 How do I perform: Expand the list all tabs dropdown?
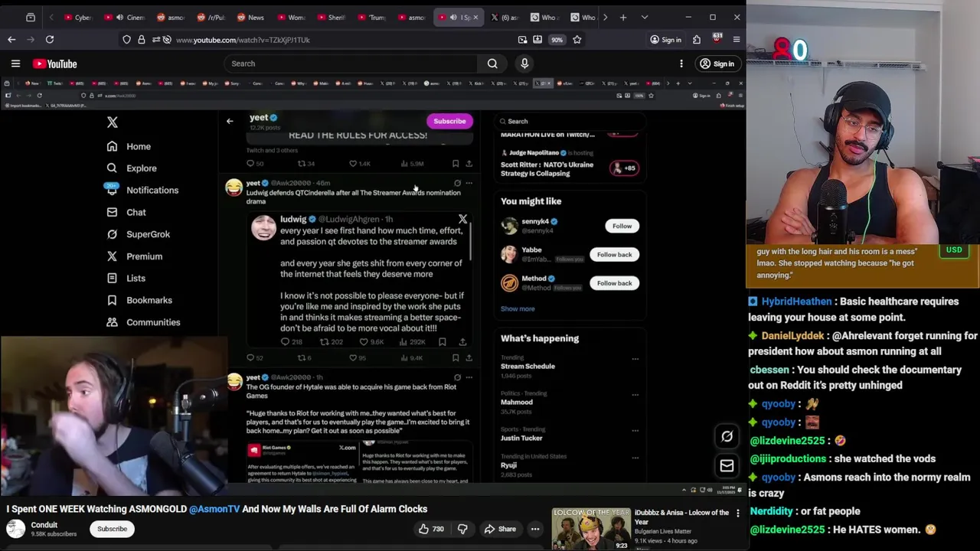(645, 17)
